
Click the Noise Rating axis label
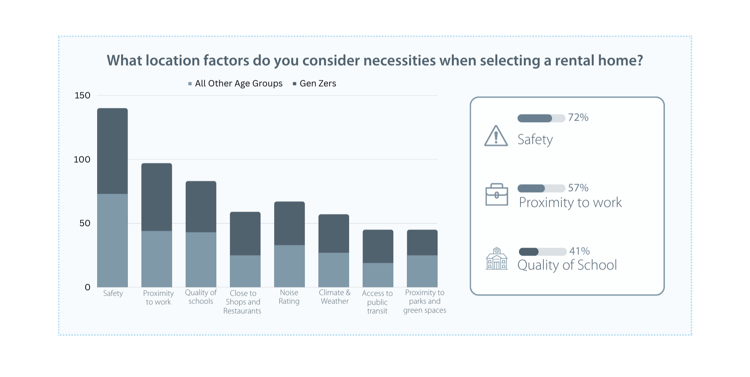(289, 297)
